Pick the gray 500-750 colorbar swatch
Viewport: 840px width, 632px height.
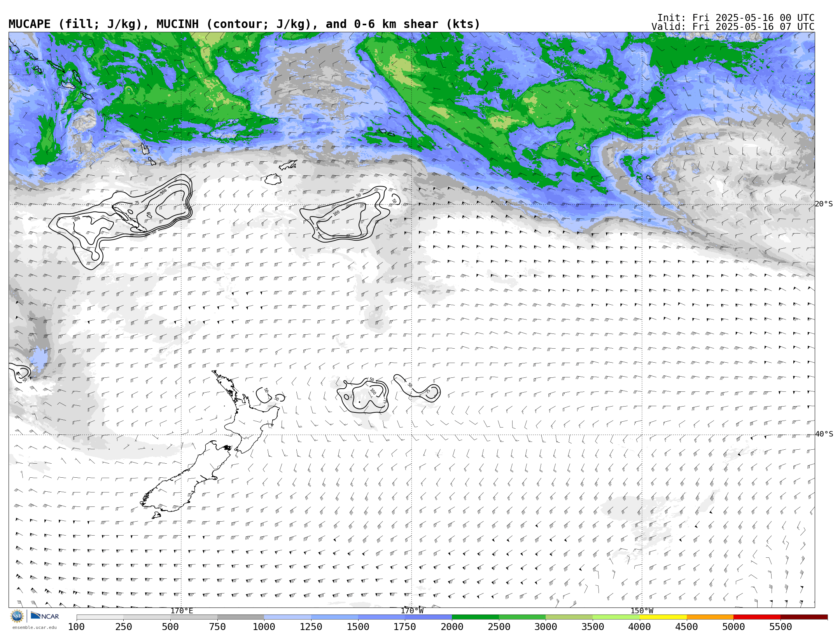point(194,617)
